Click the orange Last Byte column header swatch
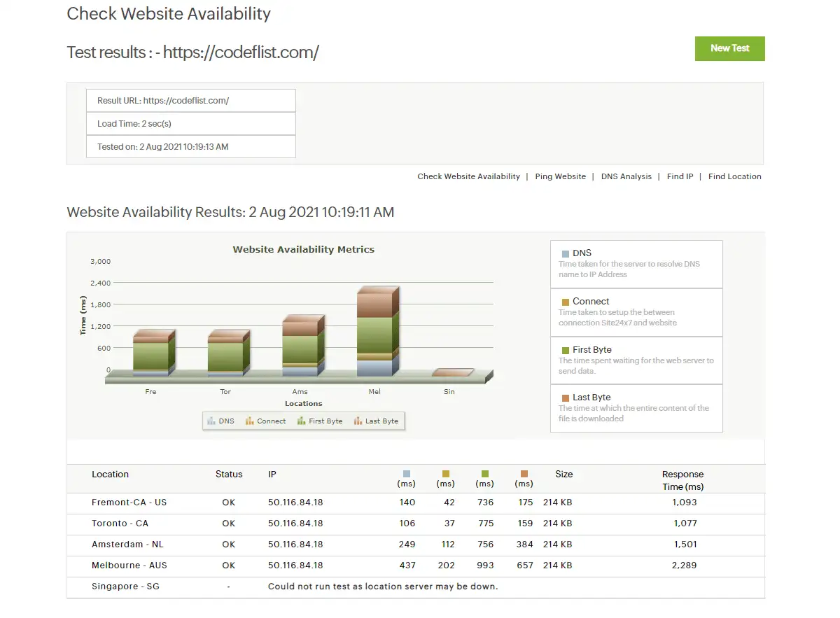The image size is (840, 618). 524,474
